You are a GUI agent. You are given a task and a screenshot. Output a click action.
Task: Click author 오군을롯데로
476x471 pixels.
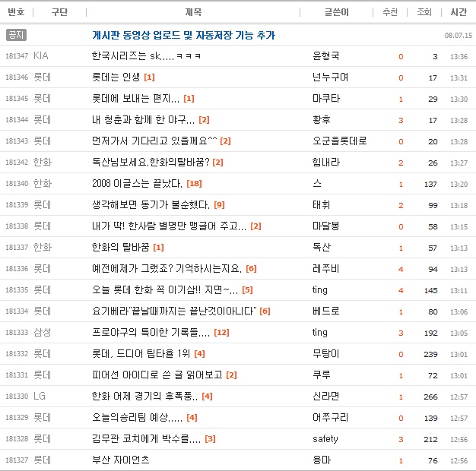coord(340,141)
